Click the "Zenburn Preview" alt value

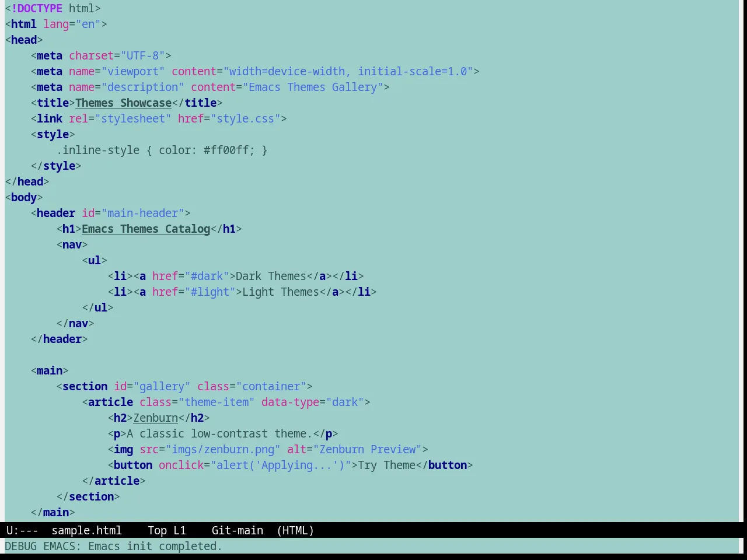[367, 449]
